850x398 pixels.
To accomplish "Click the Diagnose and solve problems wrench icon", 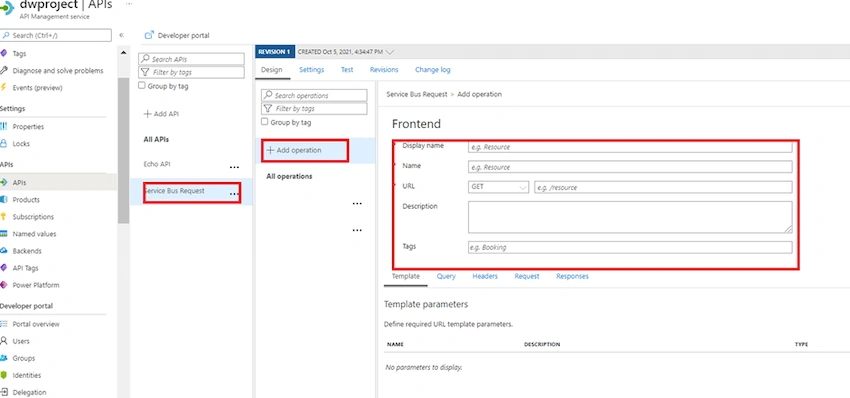I will pyautogui.click(x=4, y=70).
